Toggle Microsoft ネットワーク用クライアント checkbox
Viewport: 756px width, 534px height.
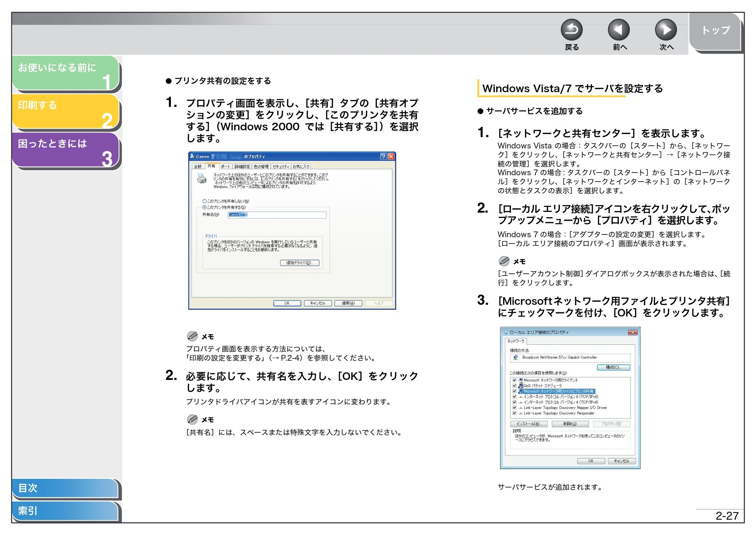(514, 380)
